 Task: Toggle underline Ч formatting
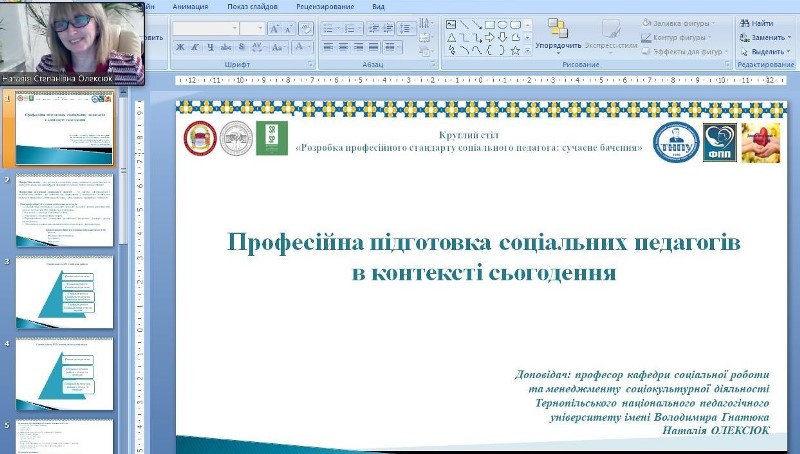point(210,47)
